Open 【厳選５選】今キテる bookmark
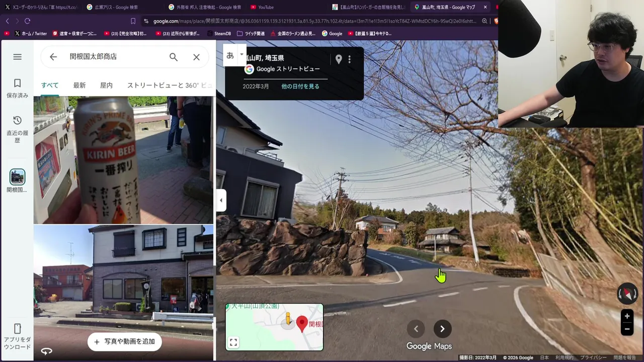This screenshot has height=362, width=644. (369, 34)
